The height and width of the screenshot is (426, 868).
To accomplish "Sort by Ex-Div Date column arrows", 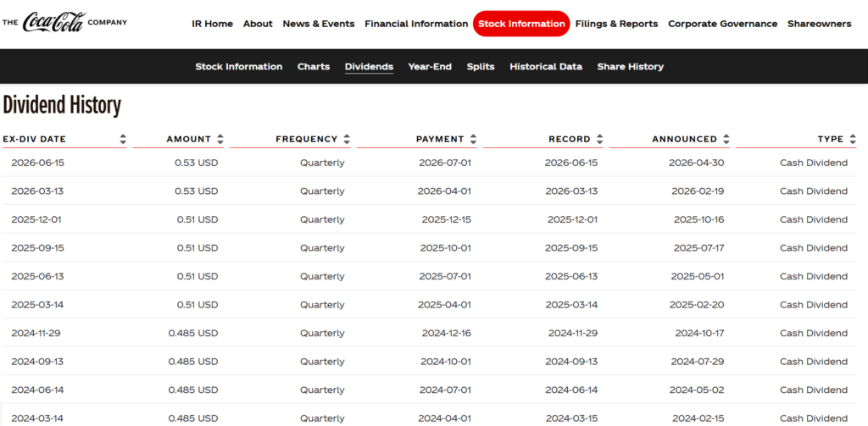I will pos(123,140).
